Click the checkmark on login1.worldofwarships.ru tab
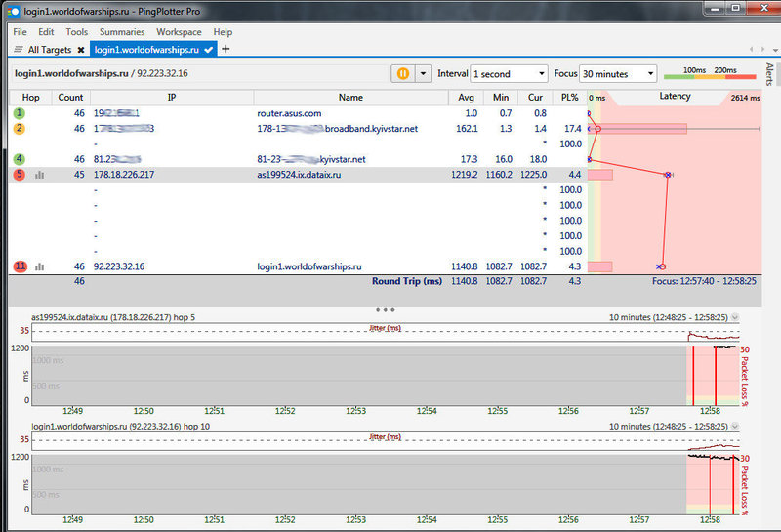 click(x=208, y=50)
